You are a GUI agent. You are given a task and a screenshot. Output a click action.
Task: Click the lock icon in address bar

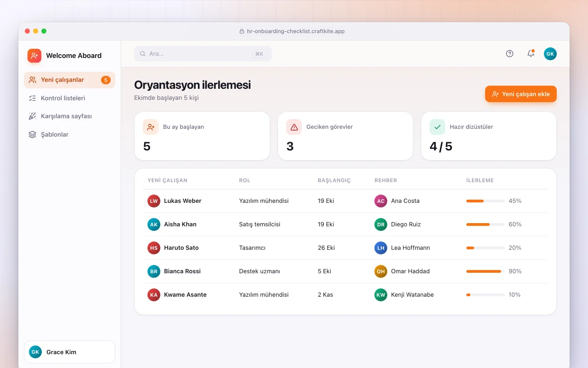tap(242, 31)
